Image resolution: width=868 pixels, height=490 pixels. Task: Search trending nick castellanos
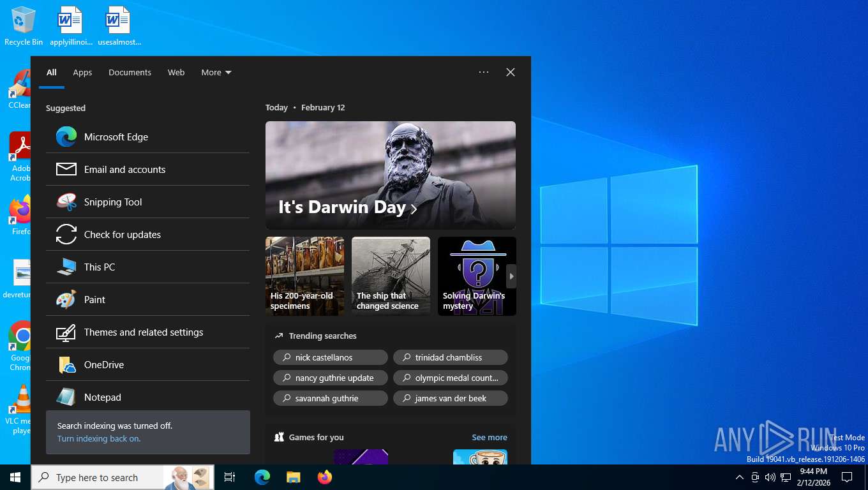(x=331, y=357)
